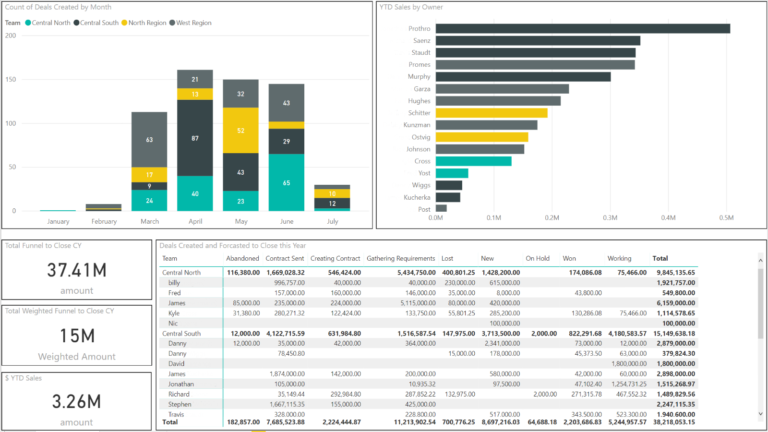This screenshot has width=768, height=432.
Task: Select the Central South legend entry
Action: click(101, 21)
